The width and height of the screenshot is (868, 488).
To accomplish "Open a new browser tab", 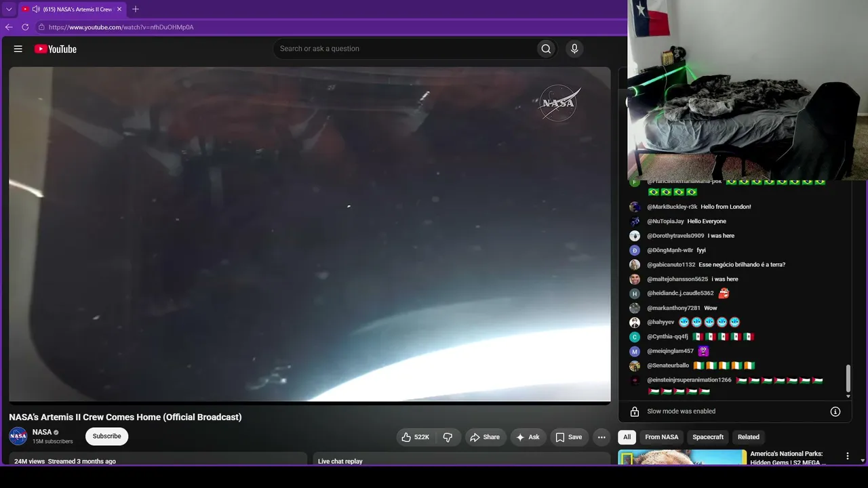I will tap(135, 9).
